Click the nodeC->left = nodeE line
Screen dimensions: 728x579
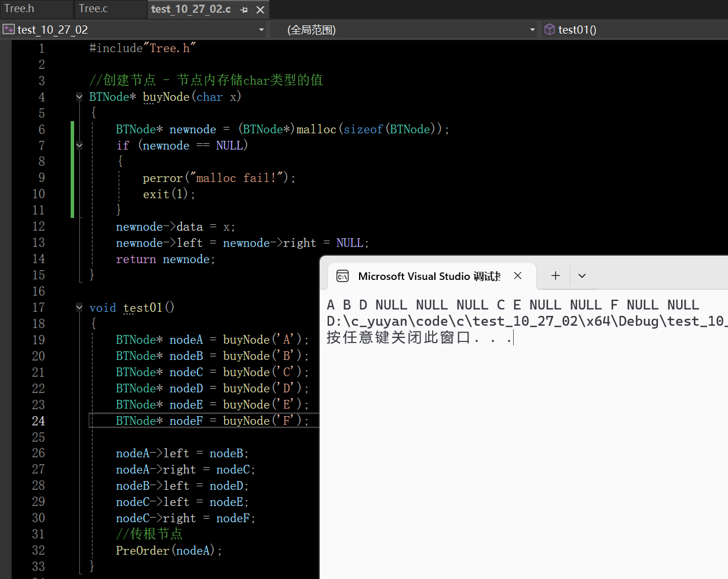[x=182, y=502]
